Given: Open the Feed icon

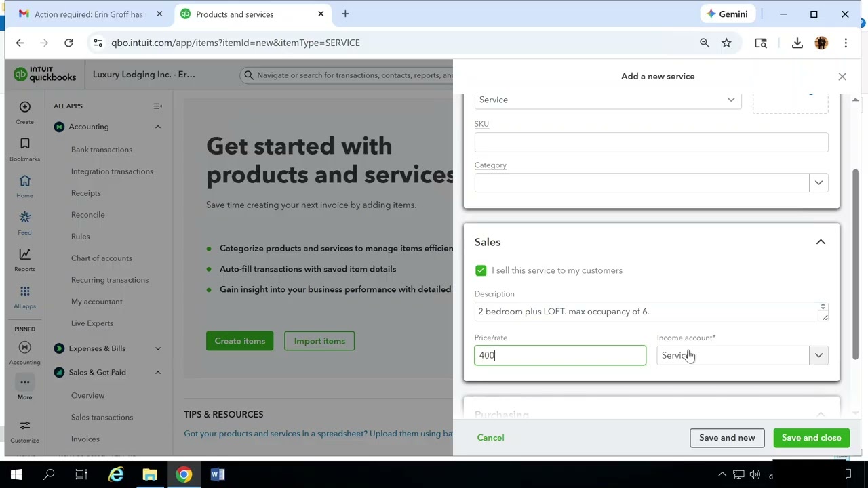Looking at the screenshot, I should click(x=24, y=218).
